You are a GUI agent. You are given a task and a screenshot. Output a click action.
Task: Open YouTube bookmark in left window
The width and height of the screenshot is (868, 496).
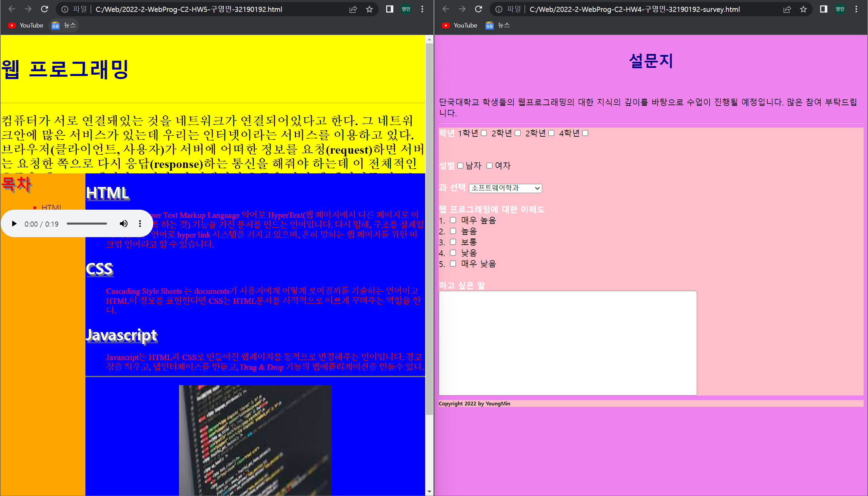pos(25,25)
